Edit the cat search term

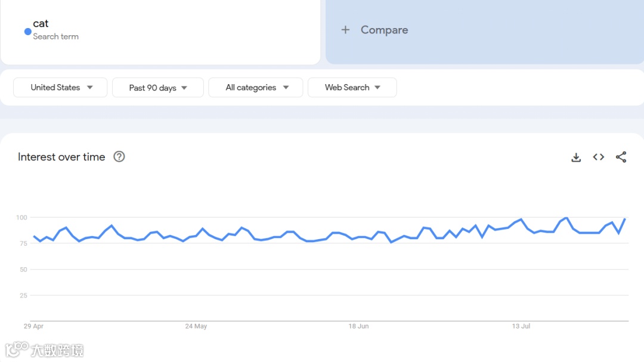pyautogui.click(x=41, y=24)
